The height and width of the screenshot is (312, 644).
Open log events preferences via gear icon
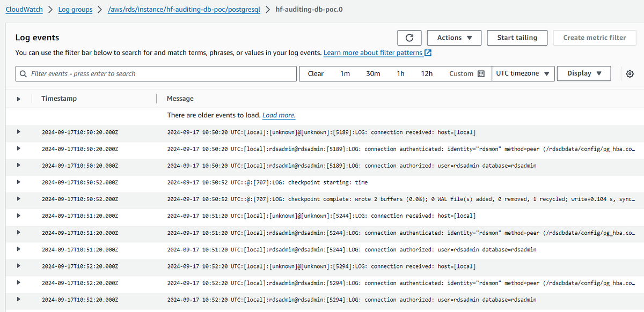(x=630, y=73)
